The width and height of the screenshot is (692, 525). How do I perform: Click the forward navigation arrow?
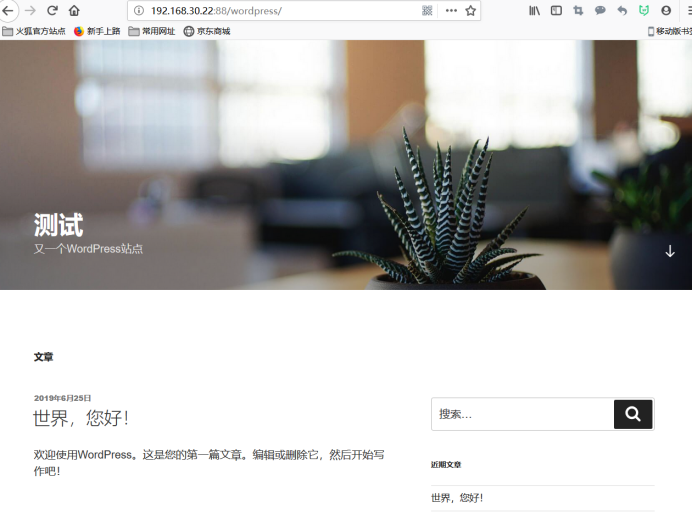coord(30,10)
